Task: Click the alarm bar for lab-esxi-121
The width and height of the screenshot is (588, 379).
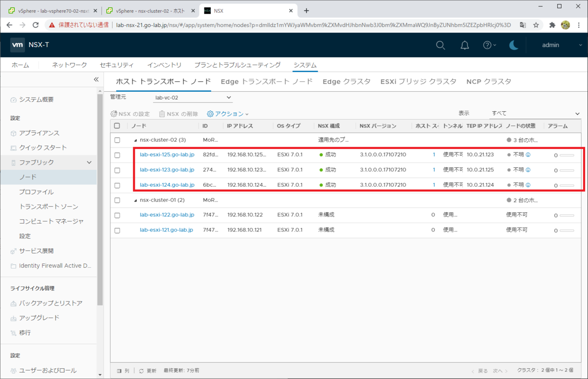Action: [567, 230]
